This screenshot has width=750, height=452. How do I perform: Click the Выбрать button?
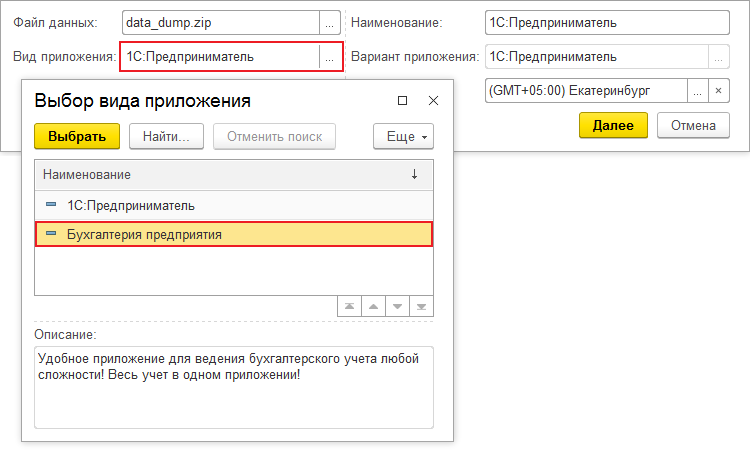click(x=77, y=137)
